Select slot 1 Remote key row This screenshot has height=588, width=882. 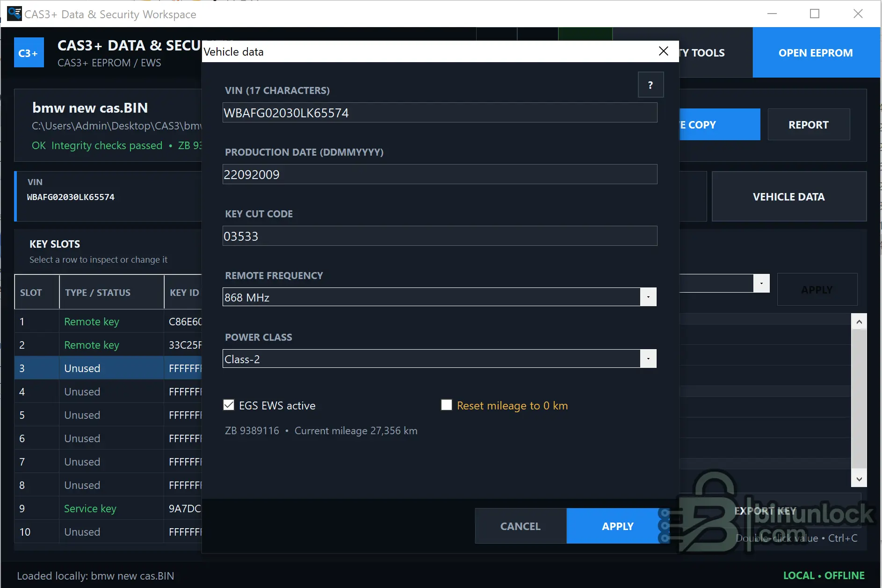pyautogui.click(x=108, y=321)
